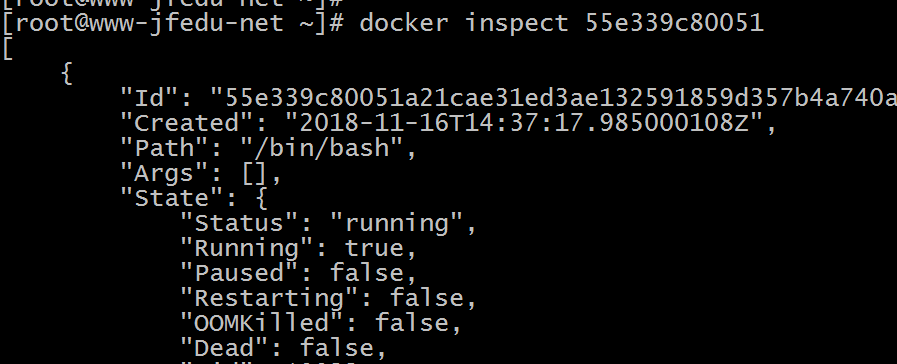Click the docker command word
This screenshot has width=897, height=364.
point(403,23)
